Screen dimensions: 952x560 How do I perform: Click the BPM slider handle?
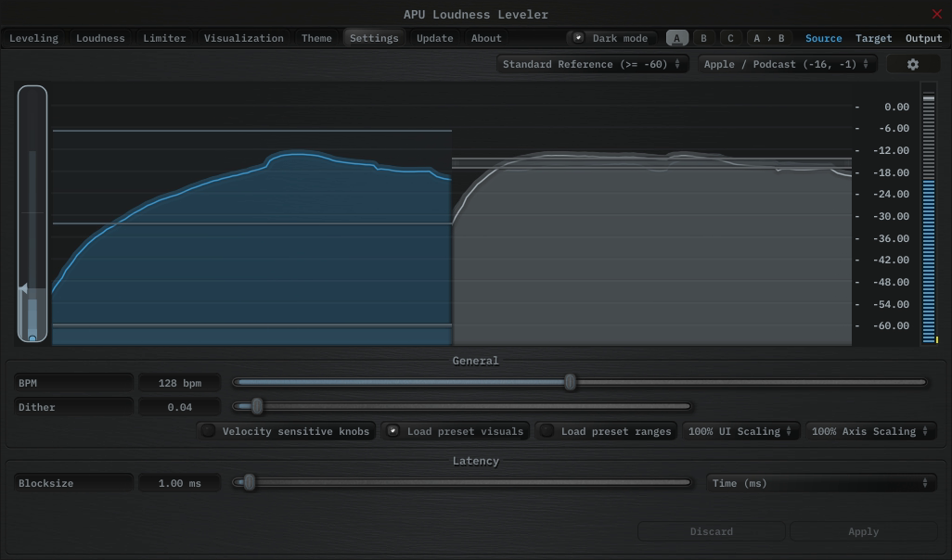tap(570, 382)
